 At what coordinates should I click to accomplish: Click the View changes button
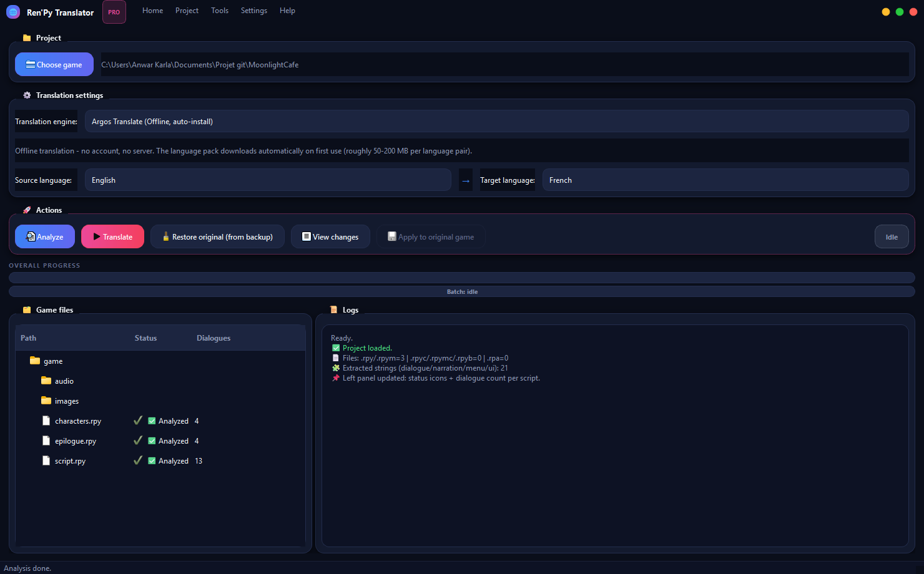click(x=330, y=236)
